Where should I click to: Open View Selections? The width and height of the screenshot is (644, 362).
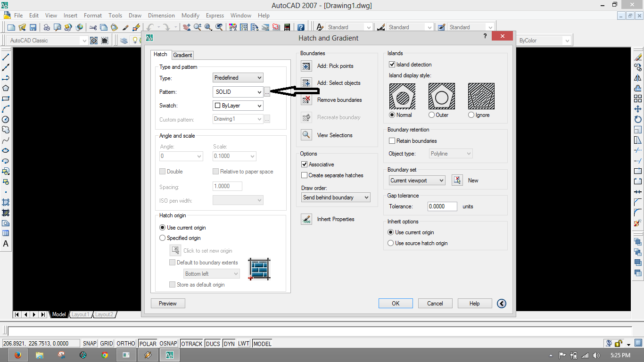(306, 135)
